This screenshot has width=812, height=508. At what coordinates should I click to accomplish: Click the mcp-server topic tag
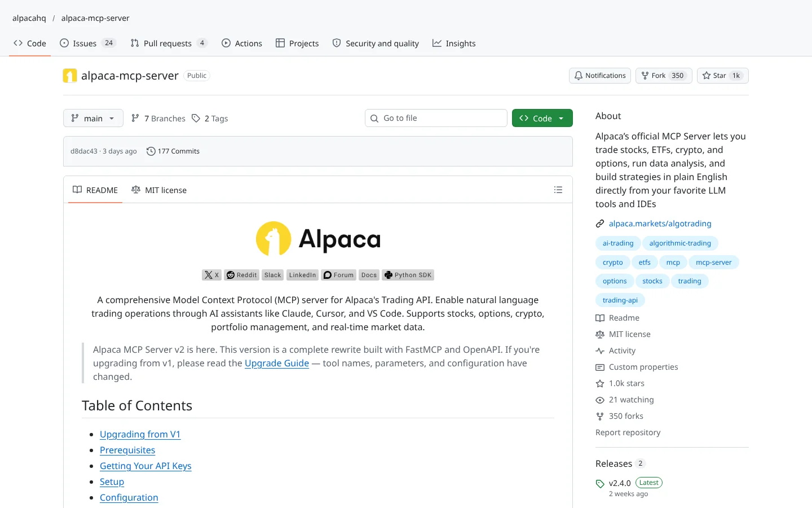click(x=713, y=262)
